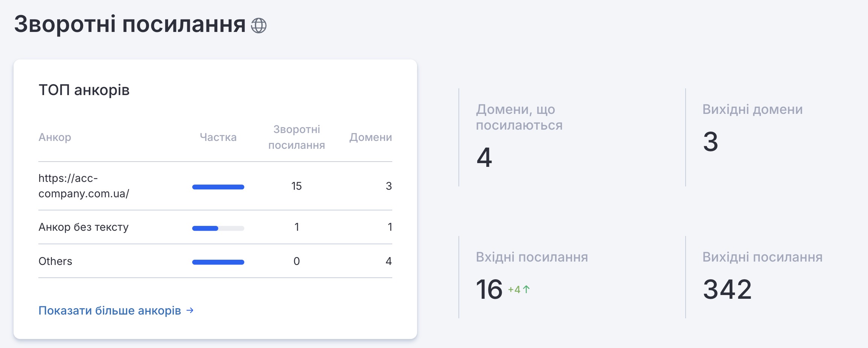
Task: Select the Others anchor row
Action: point(55,261)
